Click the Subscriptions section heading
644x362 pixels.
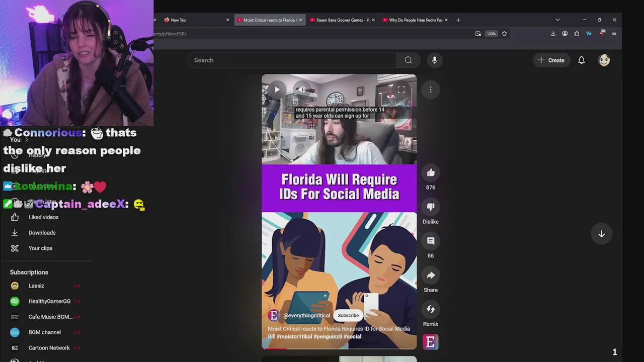[29, 273]
